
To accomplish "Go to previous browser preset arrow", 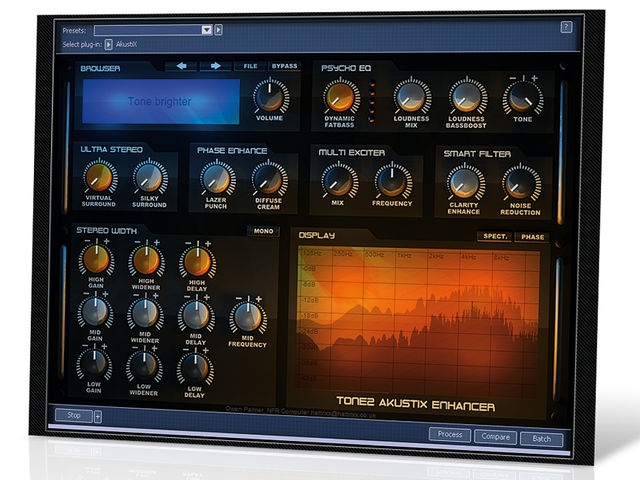I will pos(181,66).
